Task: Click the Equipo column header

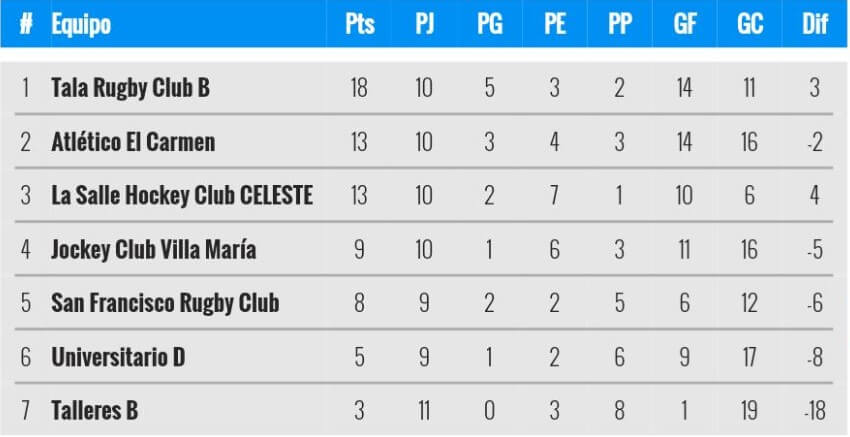Action: [81, 24]
